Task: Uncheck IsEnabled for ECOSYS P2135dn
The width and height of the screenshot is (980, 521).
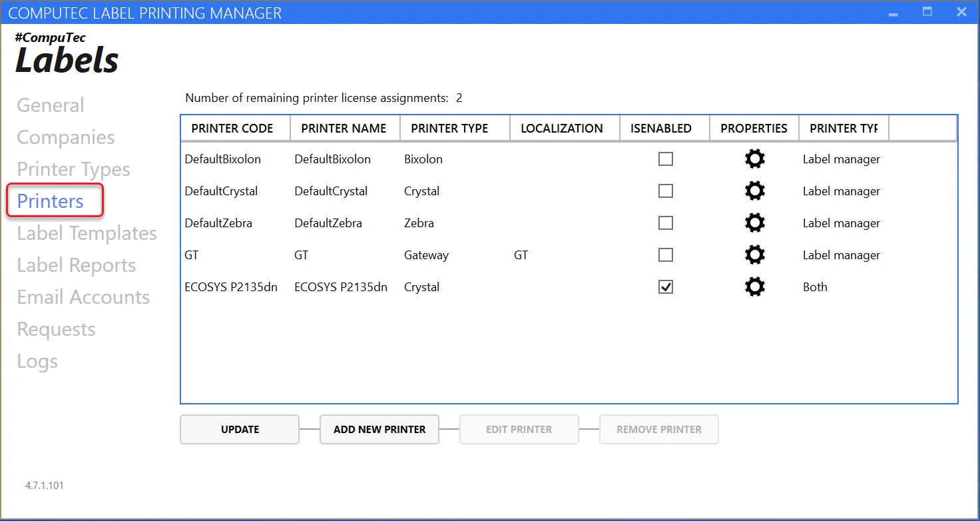Action: pos(665,287)
